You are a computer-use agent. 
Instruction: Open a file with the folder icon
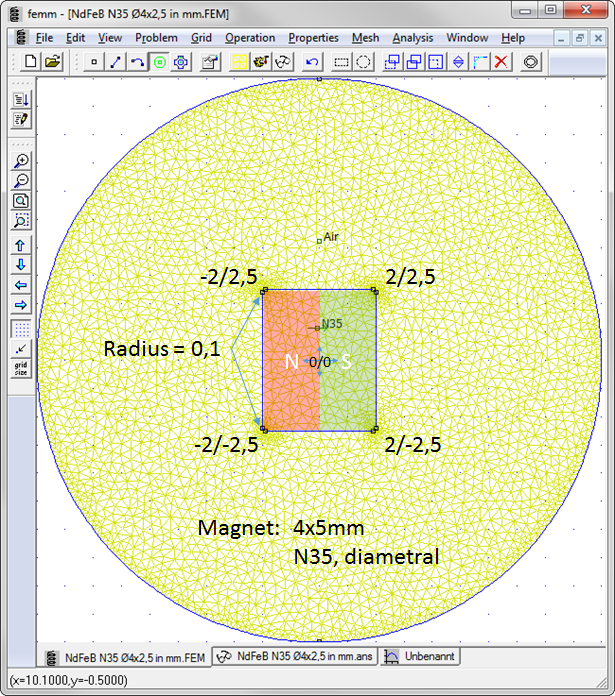click(x=52, y=62)
